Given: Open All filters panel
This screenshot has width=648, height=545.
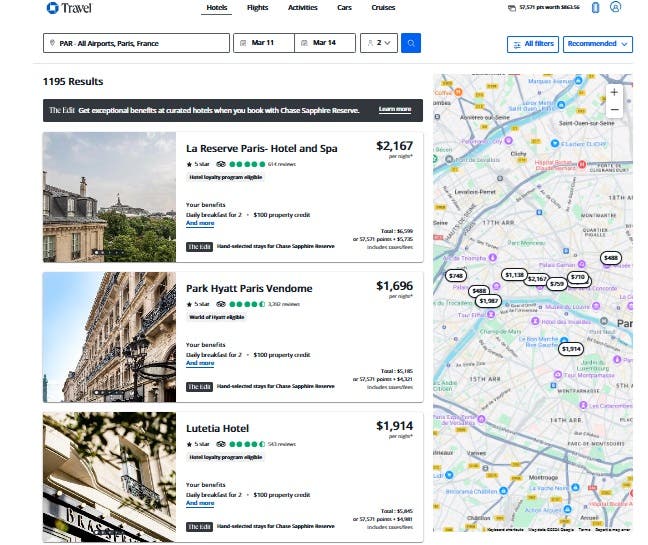Looking at the screenshot, I should [x=533, y=44].
